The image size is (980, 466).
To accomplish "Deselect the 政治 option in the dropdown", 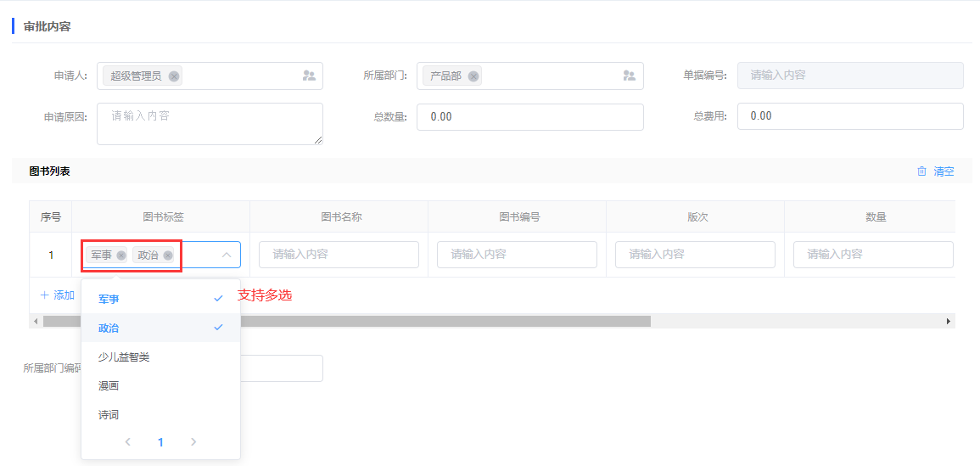I will [x=160, y=328].
